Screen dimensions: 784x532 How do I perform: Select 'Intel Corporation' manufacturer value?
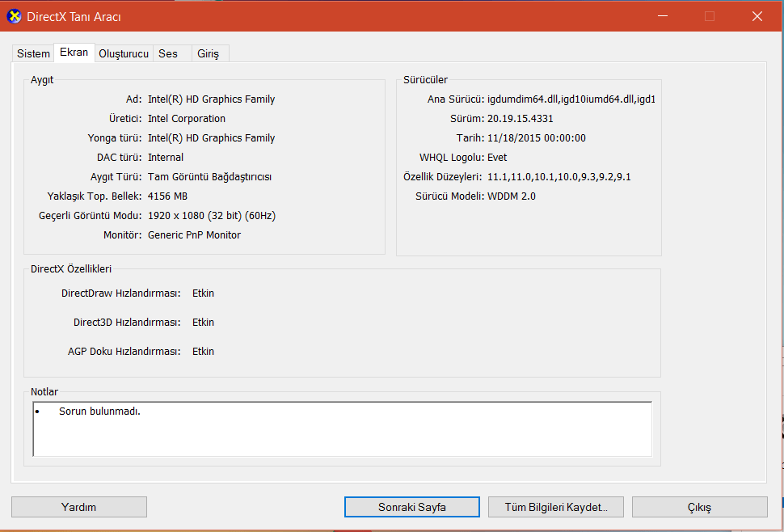pos(187,119)
